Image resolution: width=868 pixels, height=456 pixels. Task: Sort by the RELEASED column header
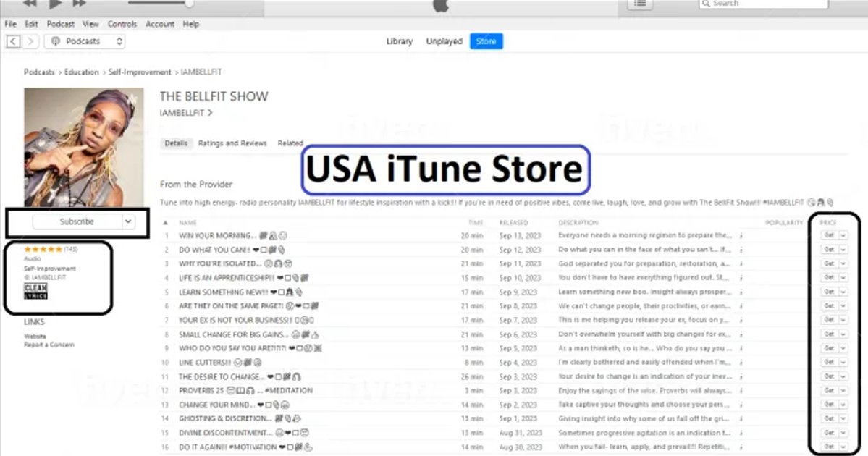click(514, 222)
